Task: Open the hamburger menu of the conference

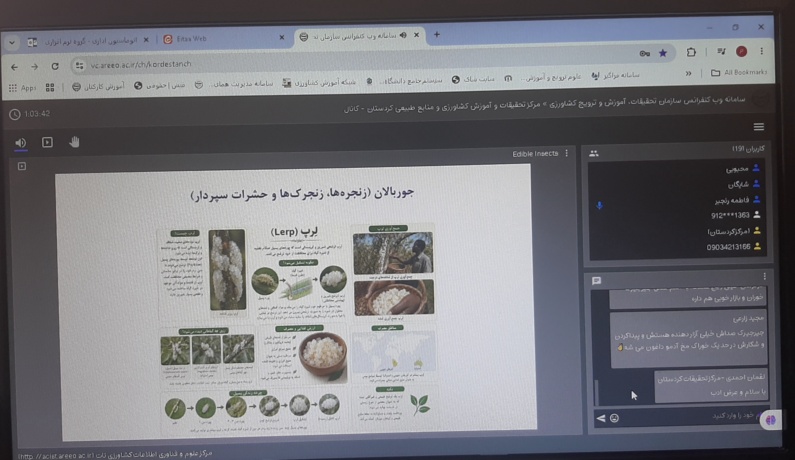Action: point(758,127)
